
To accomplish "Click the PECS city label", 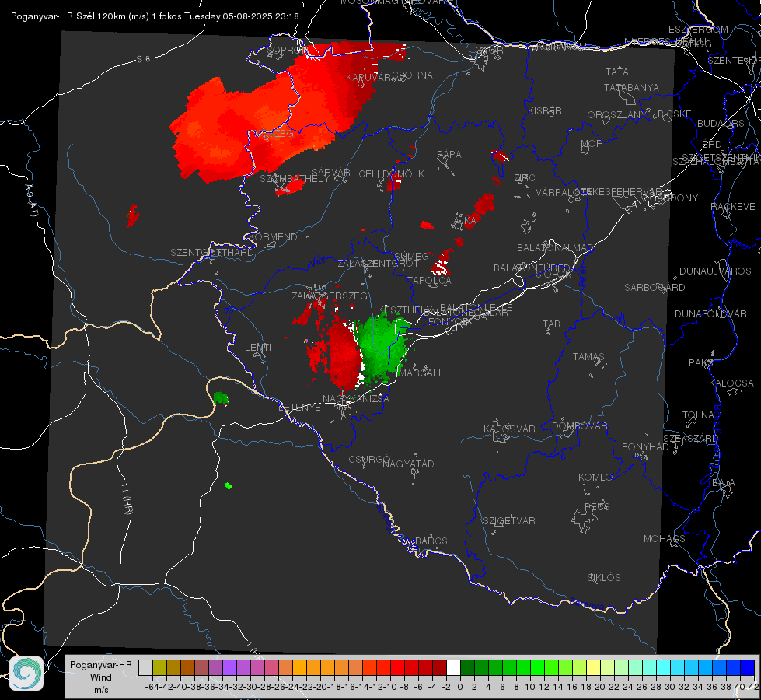I will [x=596, y=506].
